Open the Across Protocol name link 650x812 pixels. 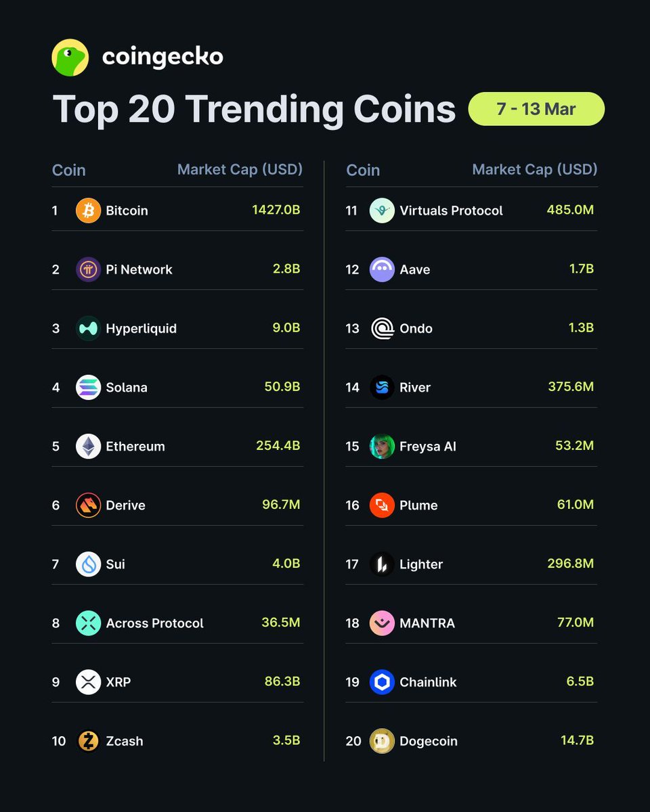154,623
